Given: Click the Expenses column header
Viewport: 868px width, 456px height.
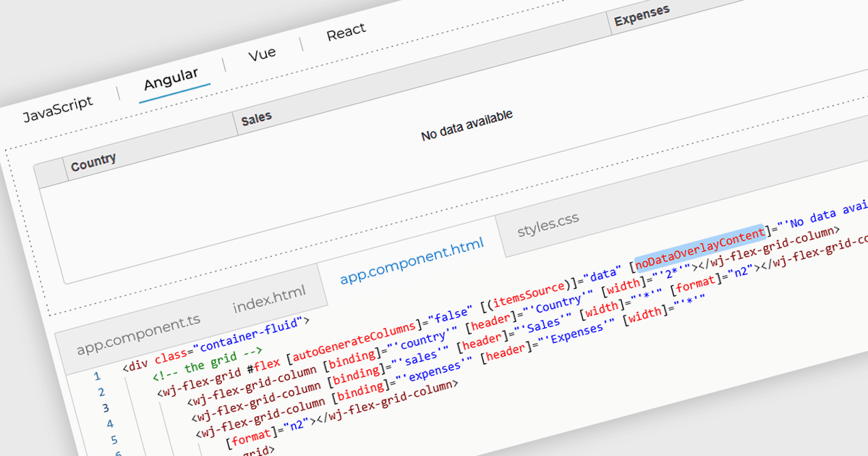Looking at the screenshot, I should (x=642, y=15).
